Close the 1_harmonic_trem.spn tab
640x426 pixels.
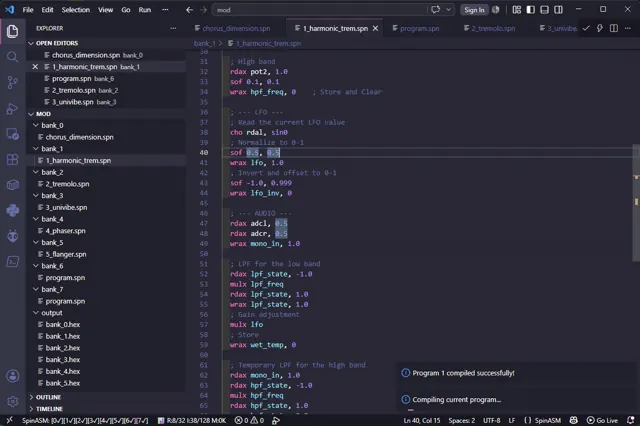(375, 28)
